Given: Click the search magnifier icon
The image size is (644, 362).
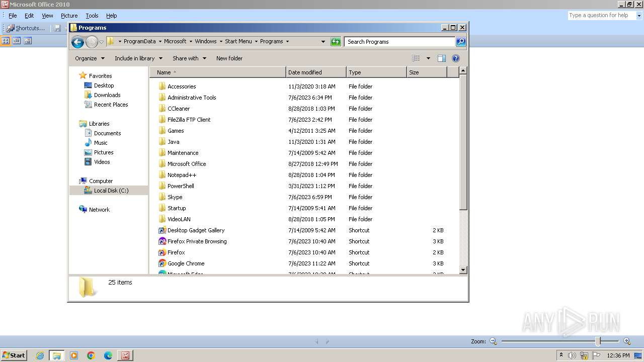Looking at the screenshot, I should point(461,42).
